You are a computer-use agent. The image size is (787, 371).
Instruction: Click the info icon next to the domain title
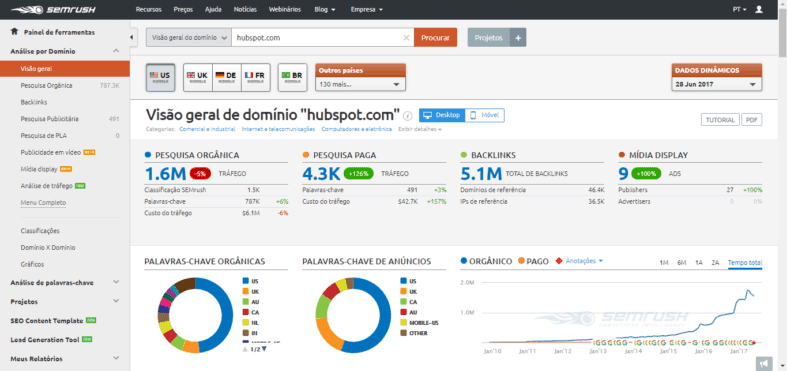(408, 116)
